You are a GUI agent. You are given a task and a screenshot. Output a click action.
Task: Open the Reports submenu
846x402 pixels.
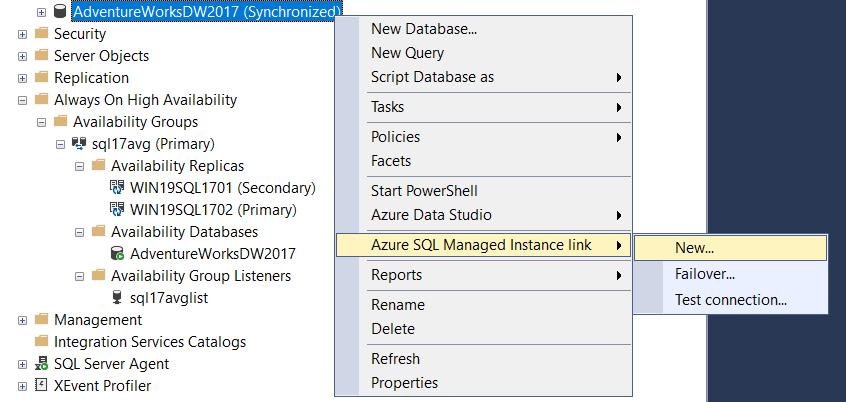(x=483, y=275)
